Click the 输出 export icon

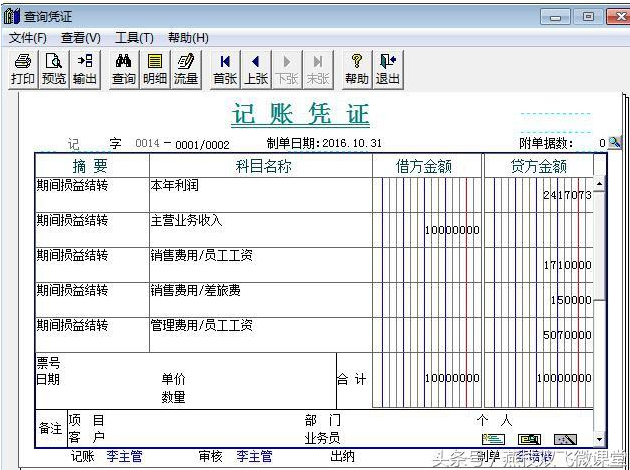point(84,69)
